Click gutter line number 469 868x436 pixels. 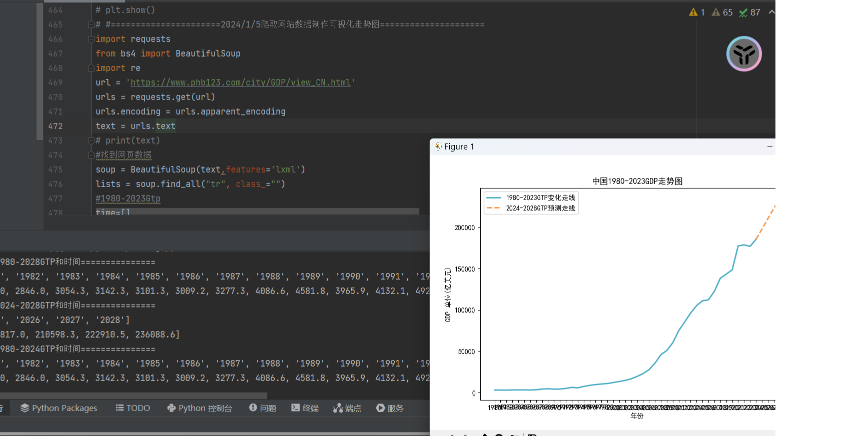click(x=55, y=82)
